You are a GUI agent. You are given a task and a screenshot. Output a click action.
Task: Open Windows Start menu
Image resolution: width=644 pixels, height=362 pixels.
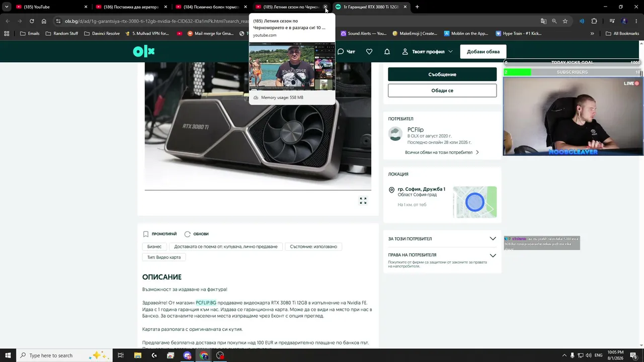(x=8, y=355)
